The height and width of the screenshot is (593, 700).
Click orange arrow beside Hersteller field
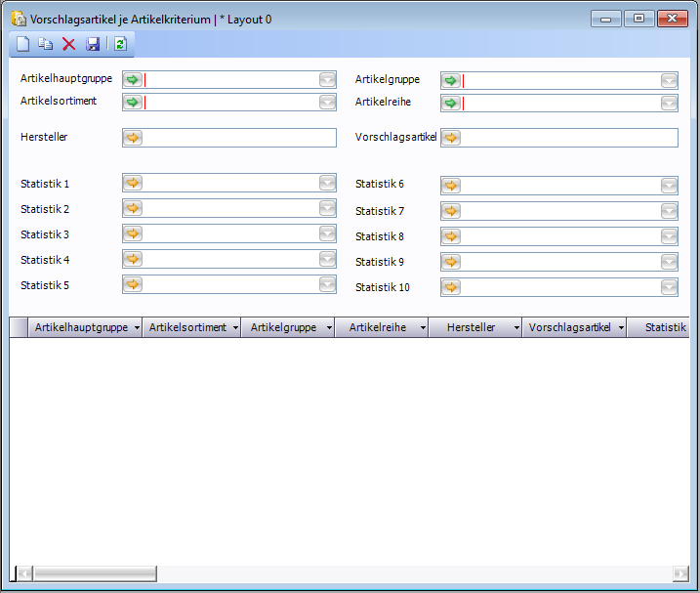pyautogui.click(x=133, y=138)
